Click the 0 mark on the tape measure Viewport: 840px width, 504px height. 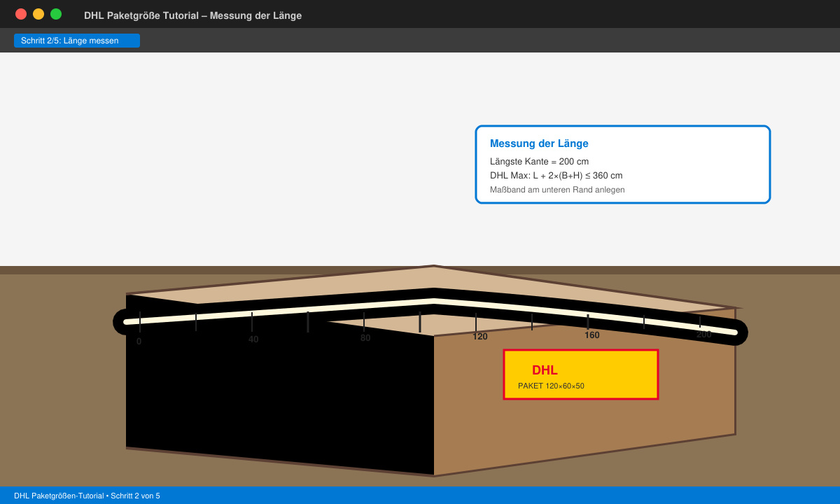tap(139, 342)
